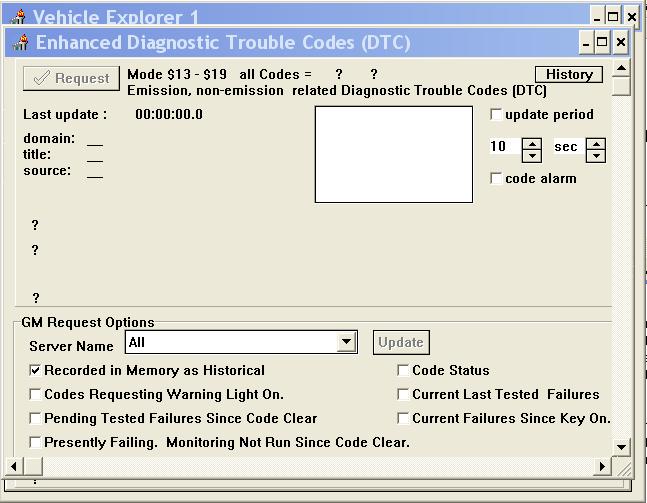Click the Update button beside Server Name
The width and height of the screenshot is (647, 503).
coord(401,342)
